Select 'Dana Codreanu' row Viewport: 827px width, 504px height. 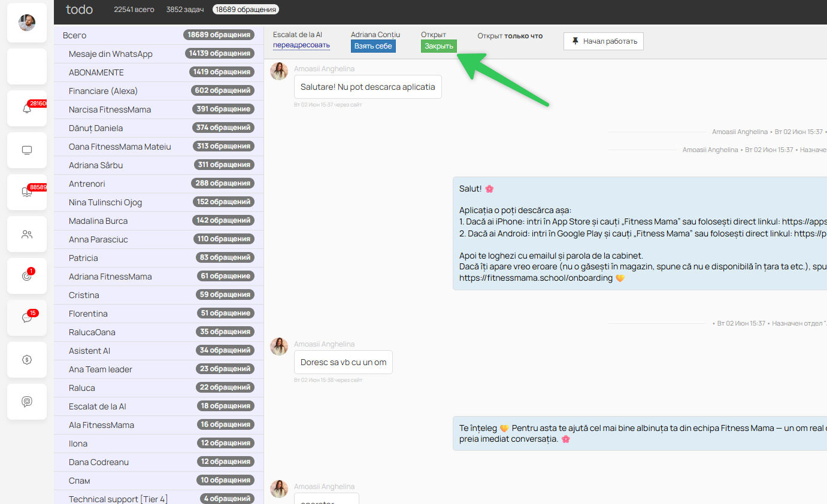159,462
